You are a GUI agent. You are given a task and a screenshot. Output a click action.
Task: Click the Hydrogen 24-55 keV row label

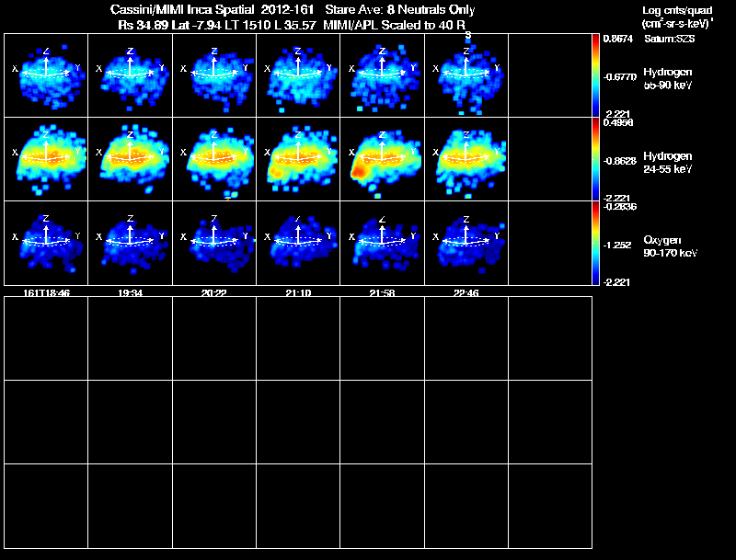coord(668,162)
